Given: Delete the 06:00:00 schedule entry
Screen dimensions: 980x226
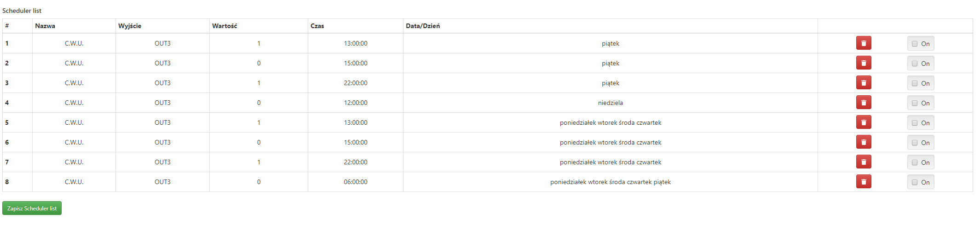Looking at the screenshot, I should (x=863, y=182).
